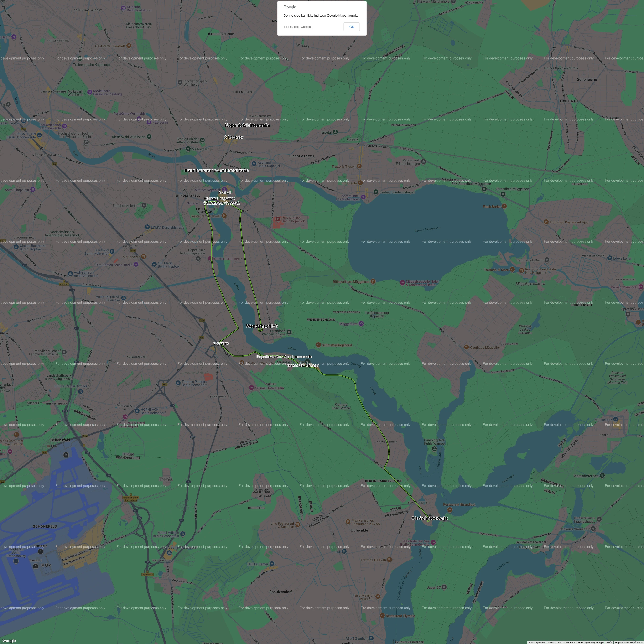Click Indisches Restaurant Ajad marker
This screenshot has width=644, height=644.
[x=546, y=222]
